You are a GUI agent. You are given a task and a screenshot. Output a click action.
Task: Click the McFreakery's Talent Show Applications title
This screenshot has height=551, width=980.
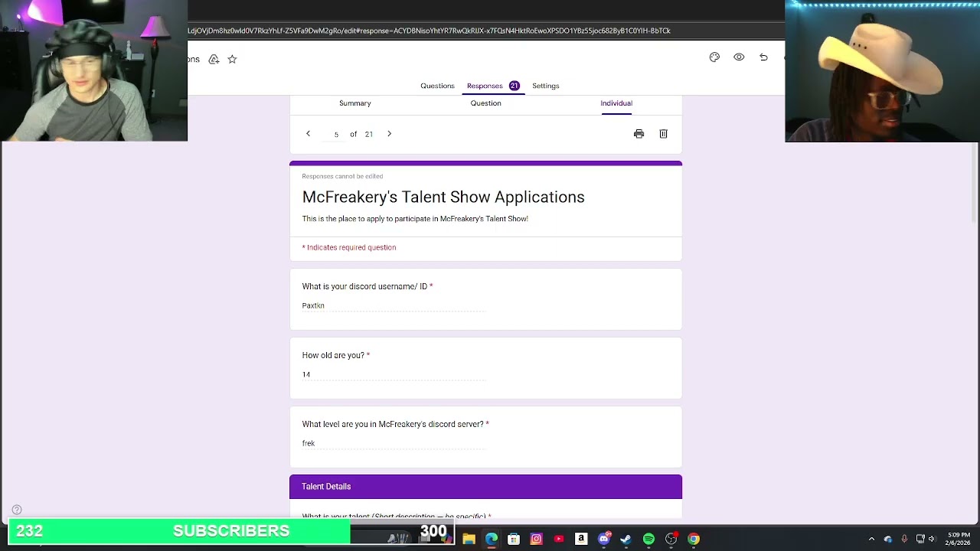(x=443, y=197)
